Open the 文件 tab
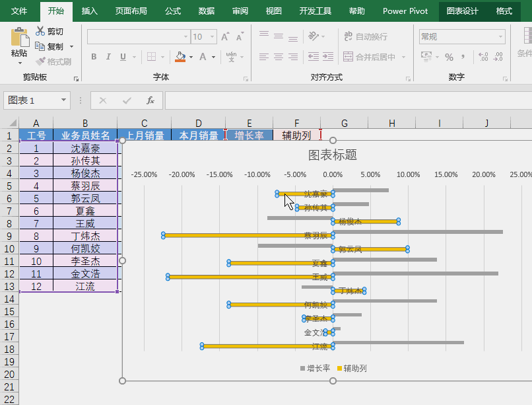The width and height of the screenshot is (532, 405). 19,11
